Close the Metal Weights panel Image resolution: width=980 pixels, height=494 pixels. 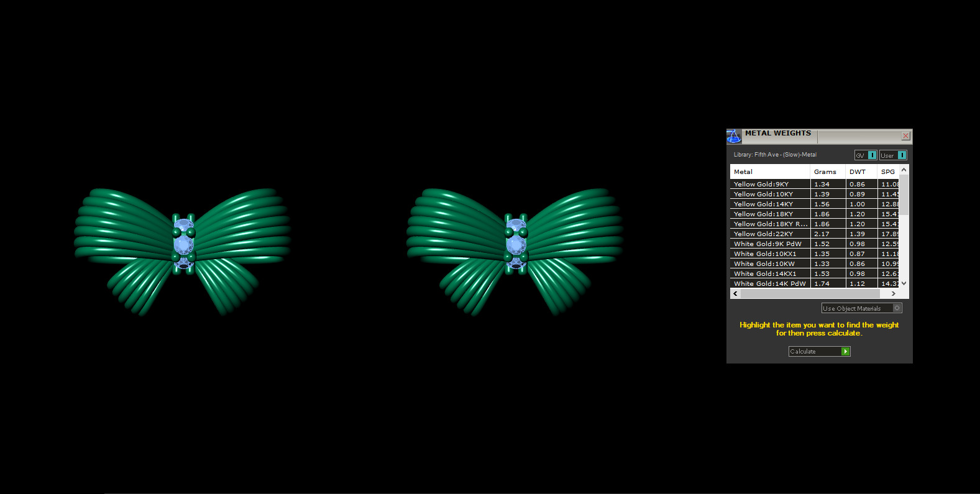905,135
